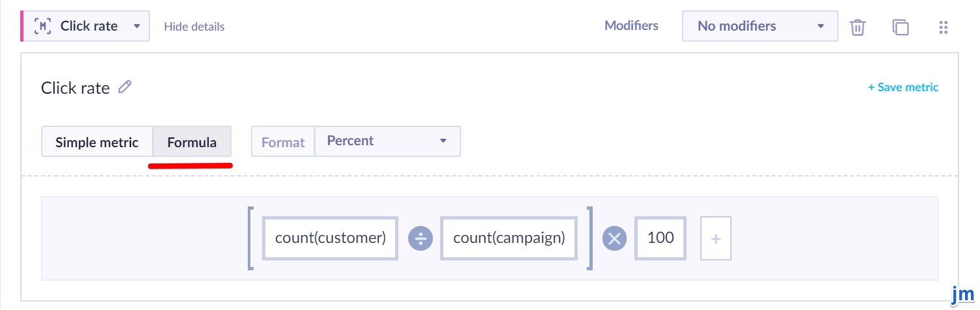Delete this metric with the trash icon
980x310 pixels.
(857, 27)
